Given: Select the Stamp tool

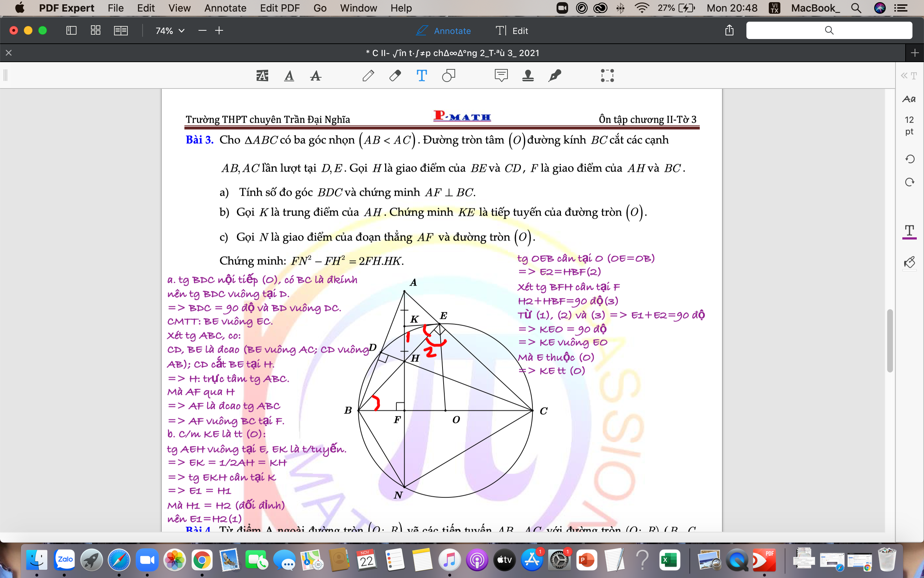Looking at the screenshot, I should click(x=528, y=75).
